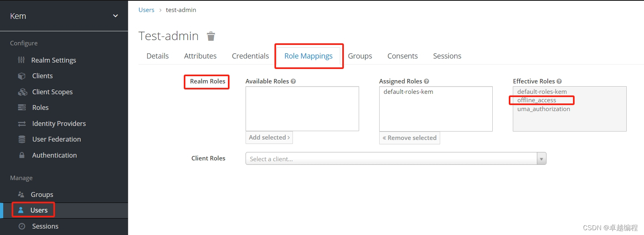Switch to the Credentials tab
The width and height of the screenshot is (644, 235).
point(250,56)
